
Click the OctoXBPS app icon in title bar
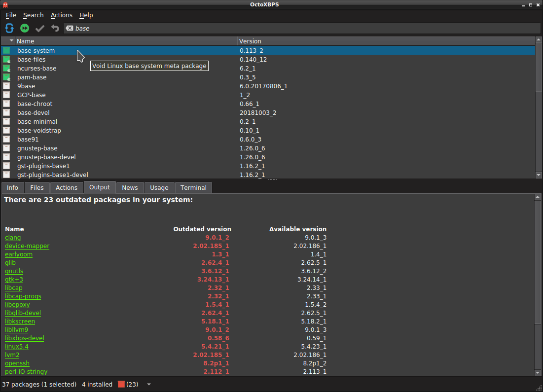pos(5,4)
